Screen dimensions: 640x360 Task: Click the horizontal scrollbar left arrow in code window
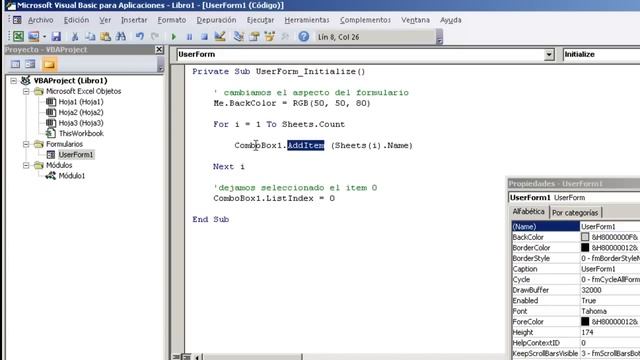(x=197, y=357)
